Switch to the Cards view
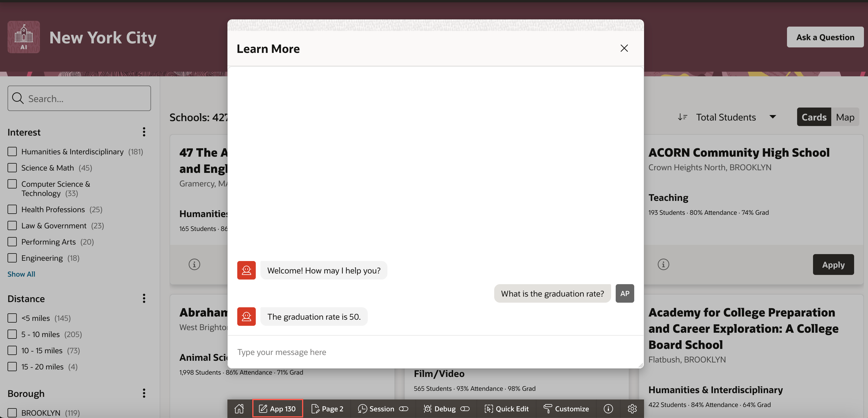The width and height of the screenshot is (868, 418). (814, 117)
